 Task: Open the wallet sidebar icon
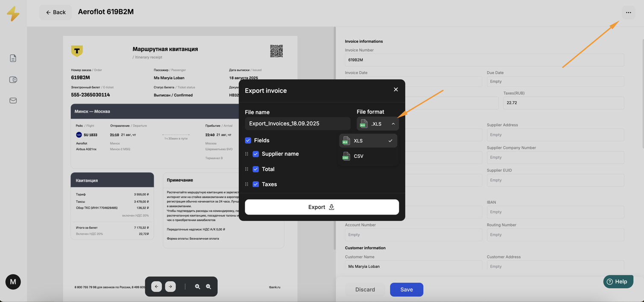13,80
